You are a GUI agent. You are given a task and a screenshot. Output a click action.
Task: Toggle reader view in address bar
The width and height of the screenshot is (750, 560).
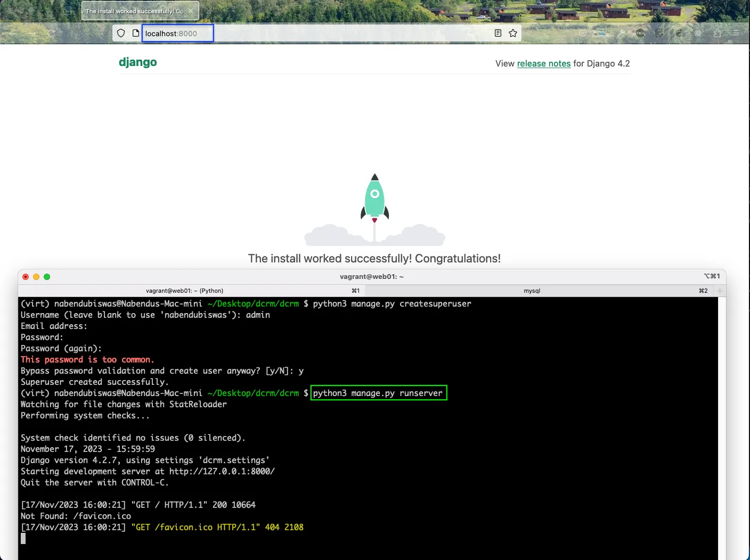(498, 33)
